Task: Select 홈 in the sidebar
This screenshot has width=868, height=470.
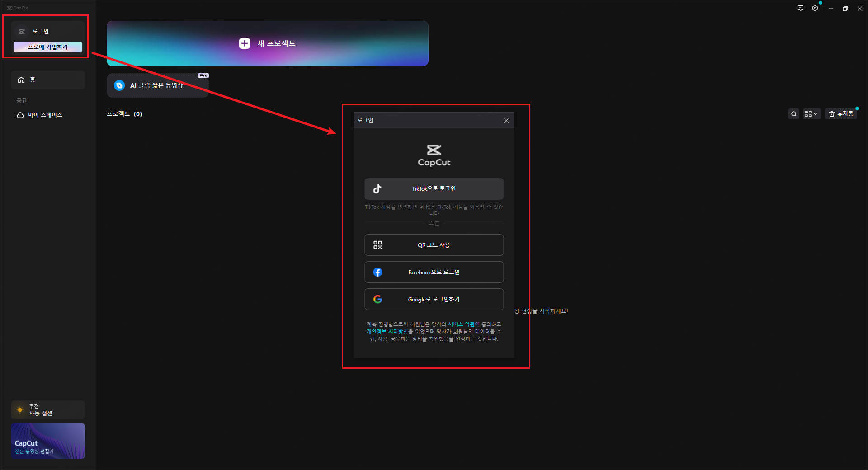Action: [48, 80]
